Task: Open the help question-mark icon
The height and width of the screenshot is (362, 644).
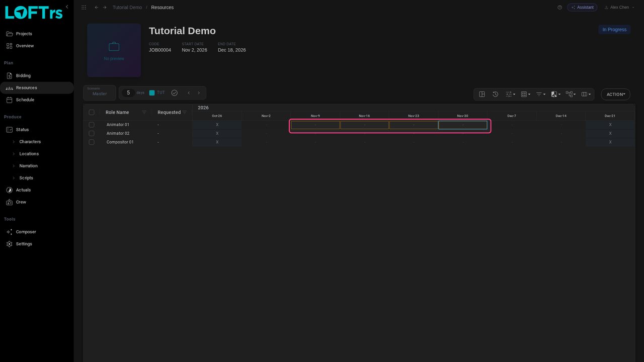Action: 559,8
